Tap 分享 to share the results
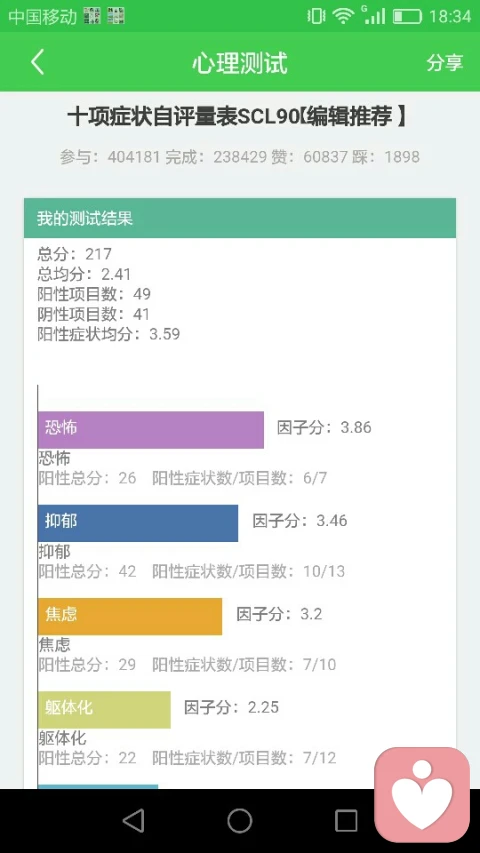480x853 pixels. pos(445,63)
